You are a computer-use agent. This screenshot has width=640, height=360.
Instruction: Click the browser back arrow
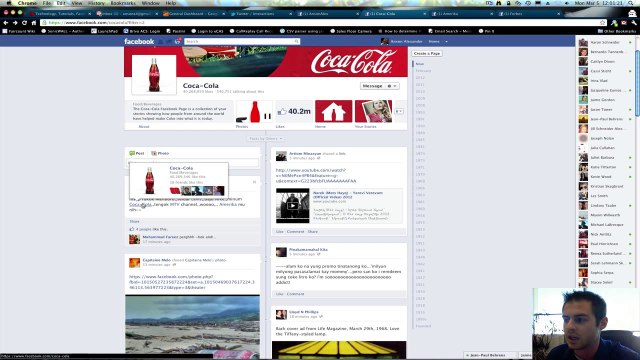(x=6, y=23)
